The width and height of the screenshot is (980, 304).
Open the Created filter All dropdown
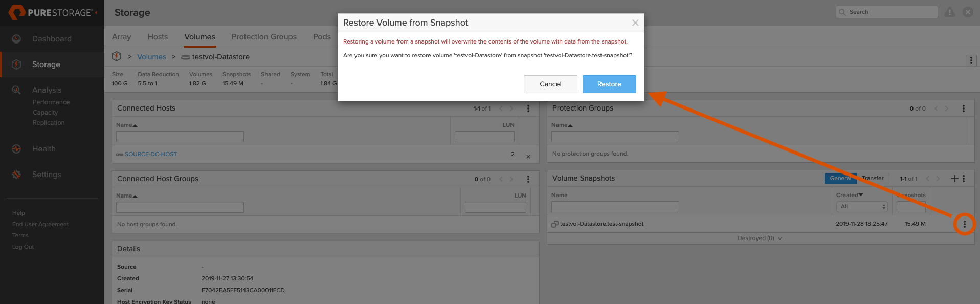(x=862, y=207)
